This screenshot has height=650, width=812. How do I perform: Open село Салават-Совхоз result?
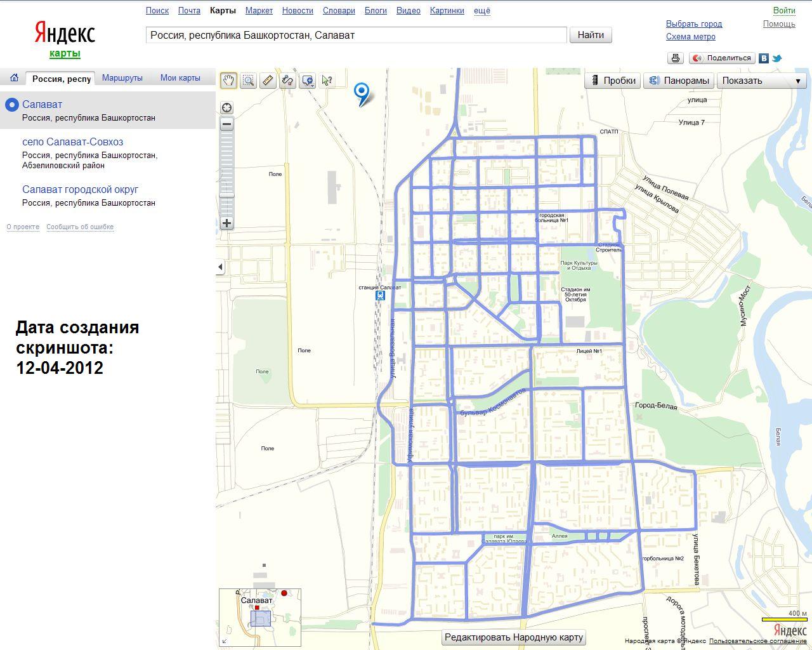coord(72,142)
